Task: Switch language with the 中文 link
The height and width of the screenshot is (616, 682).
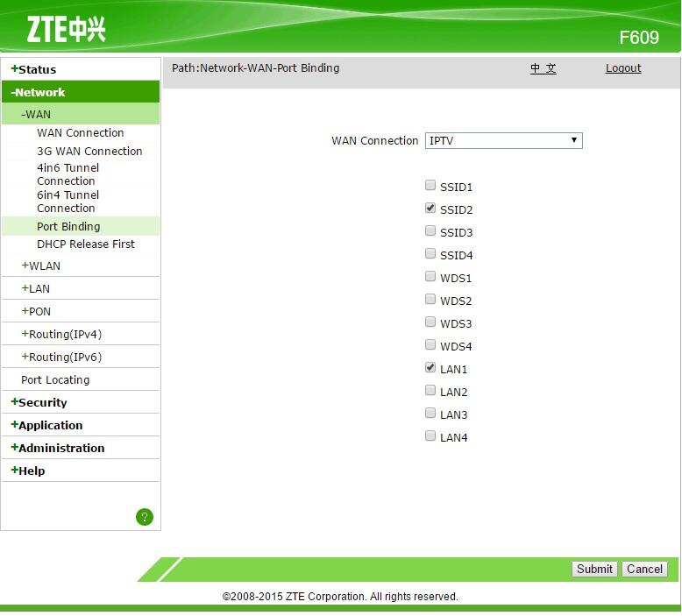Action: point(543,68)
